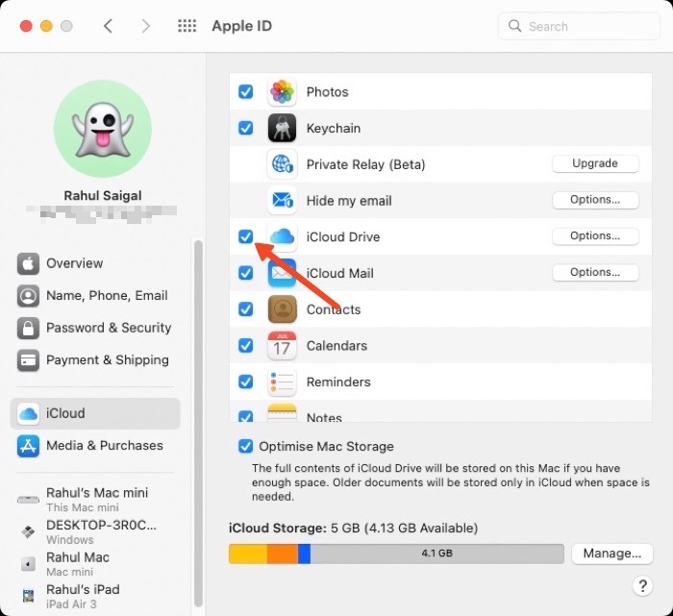The width and height of the screenshot is (673, 616).
Task: Click the iCloud Mail envelope icon
Action: point(282,273)
